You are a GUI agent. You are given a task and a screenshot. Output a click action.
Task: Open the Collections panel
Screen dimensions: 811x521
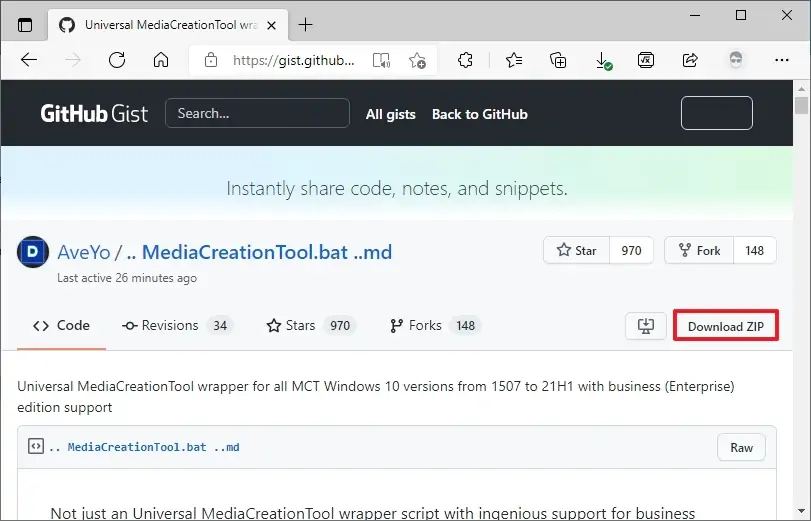point(558,60)
